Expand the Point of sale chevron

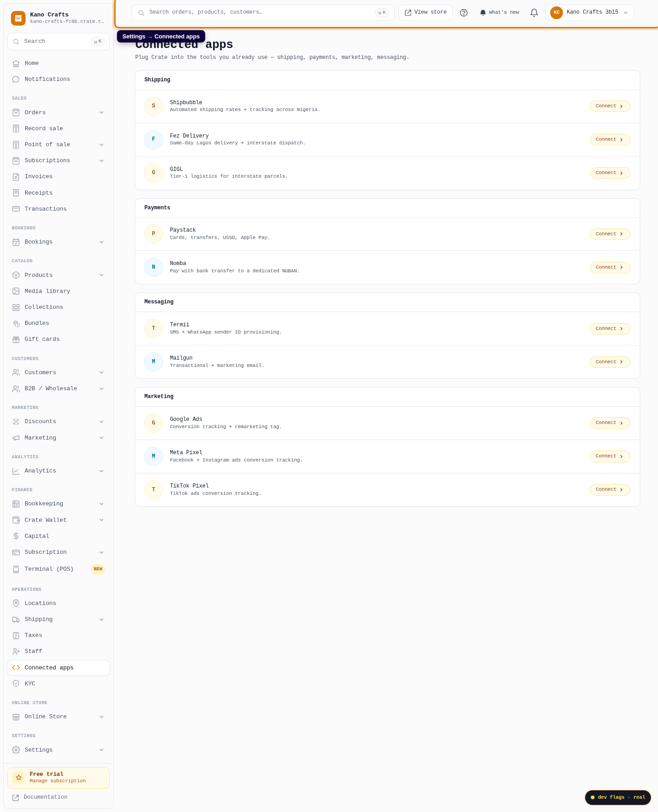click(x=101, y=145)
